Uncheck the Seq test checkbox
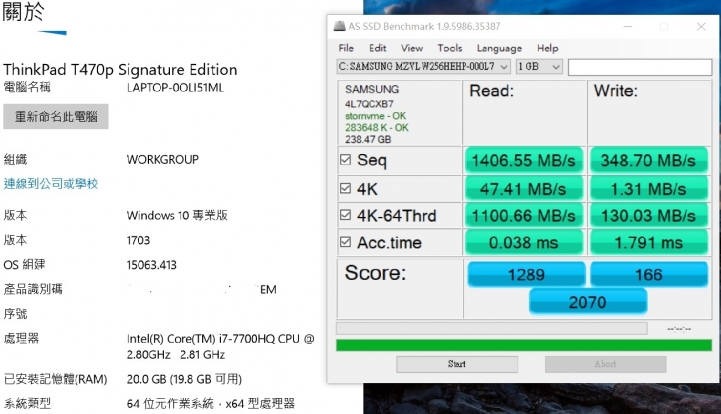The image size is (721, 414). click(345, 160)
